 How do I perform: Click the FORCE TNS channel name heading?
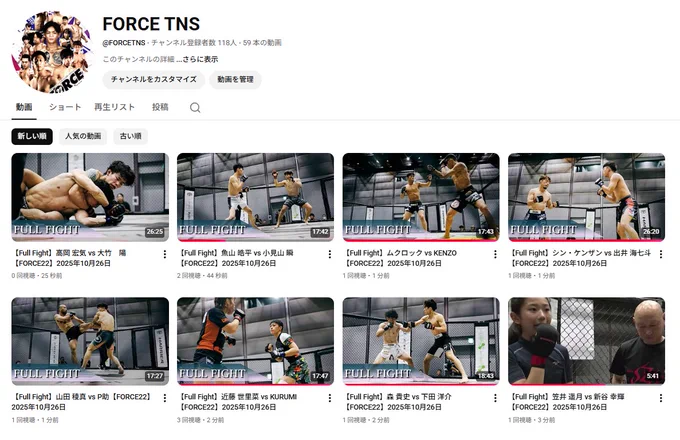click(x=151, y=24)
